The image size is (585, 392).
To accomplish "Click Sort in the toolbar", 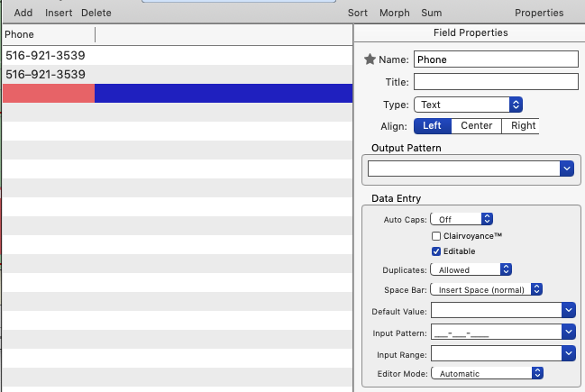I will click(358, 13).
